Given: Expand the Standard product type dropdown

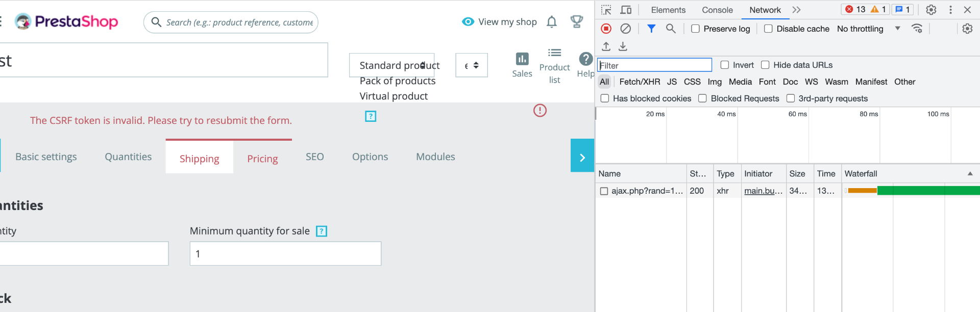Looking at the screenshot, I should tap(392, 65).
